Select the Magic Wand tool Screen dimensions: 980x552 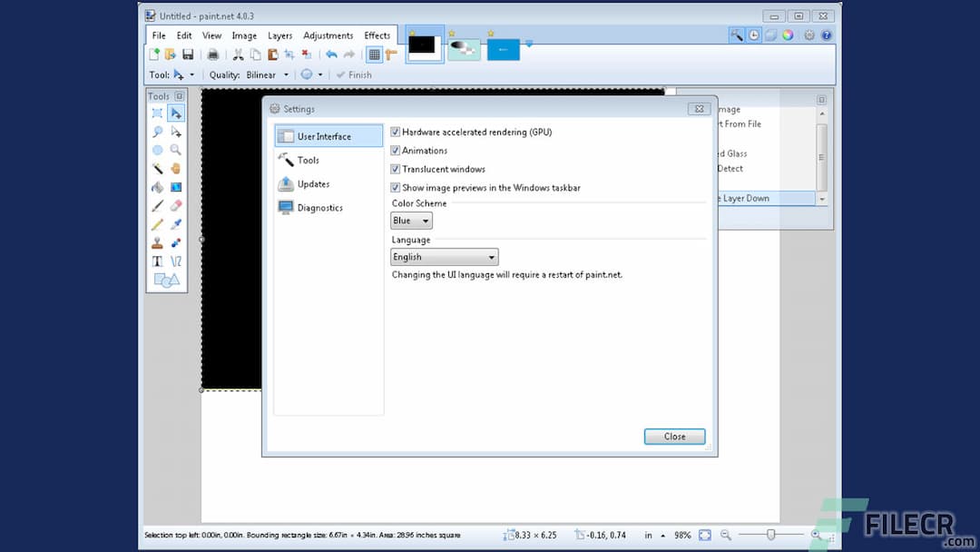[157, 168]
